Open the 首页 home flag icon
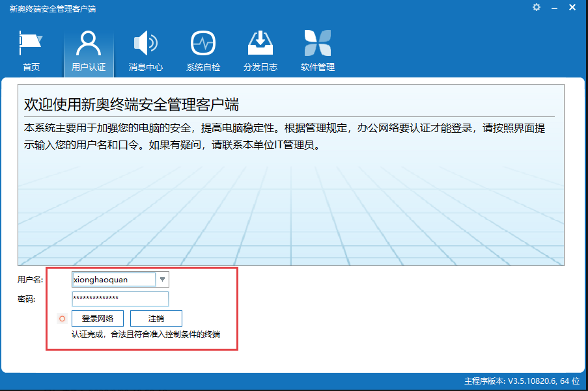The image size is (588, 391). click(31, 43)
